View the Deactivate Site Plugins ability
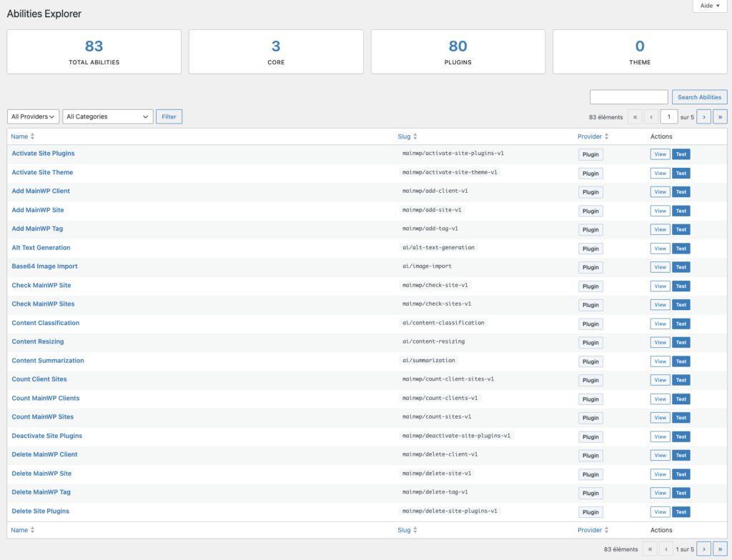The width and height of the screenshot is (732, 560). pyautogui.click(x=660, y=437)
